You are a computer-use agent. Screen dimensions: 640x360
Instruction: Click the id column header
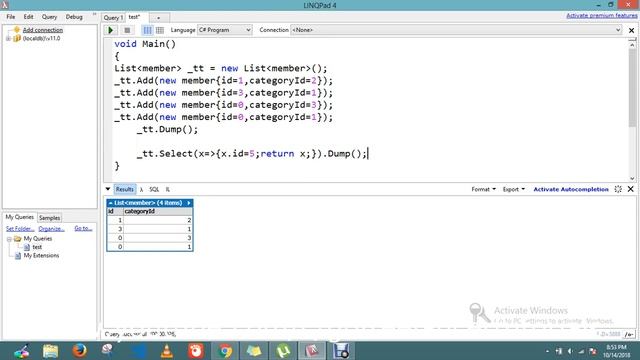tap(115, 211)
